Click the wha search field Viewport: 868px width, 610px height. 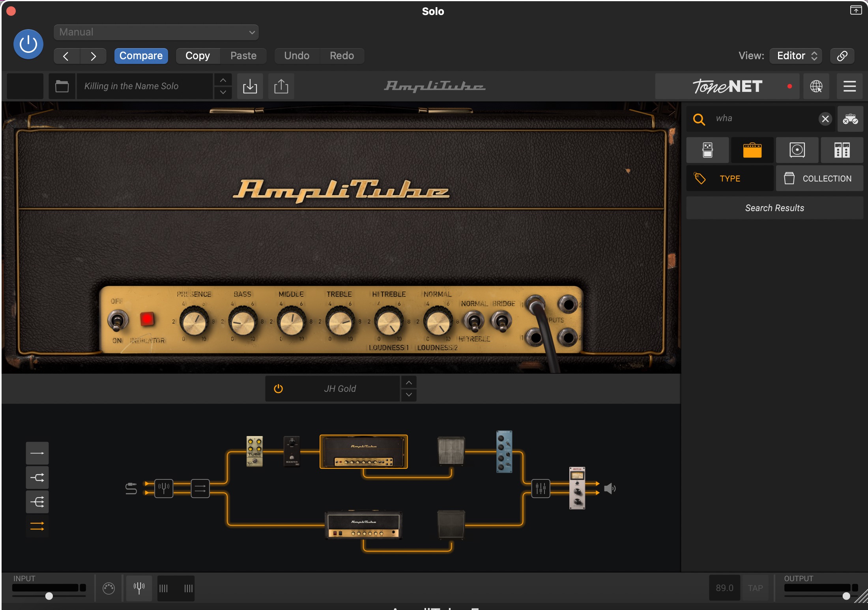tap(761, 118)
